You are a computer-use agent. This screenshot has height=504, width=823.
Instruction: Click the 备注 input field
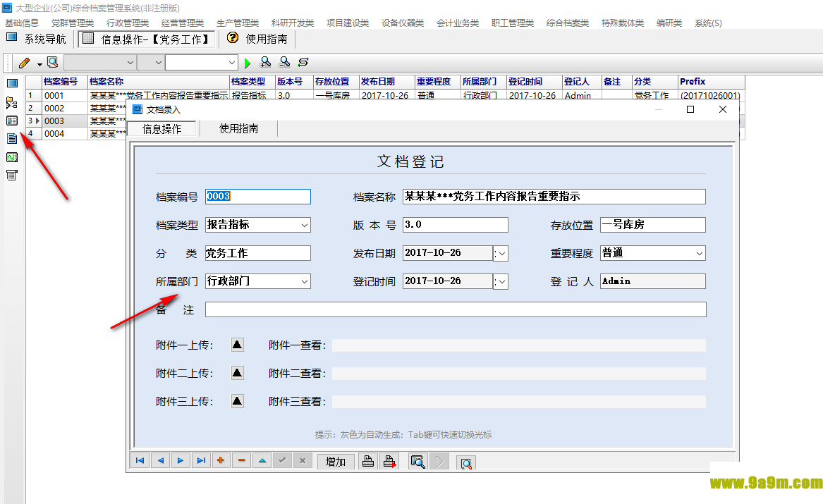point(456,309)
